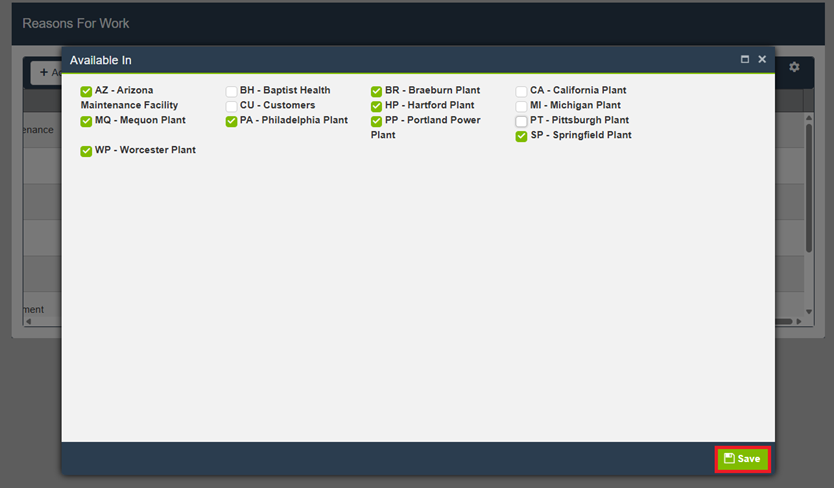
Task: Click the vertical scrollbar on the right
Action: (808, 190)
